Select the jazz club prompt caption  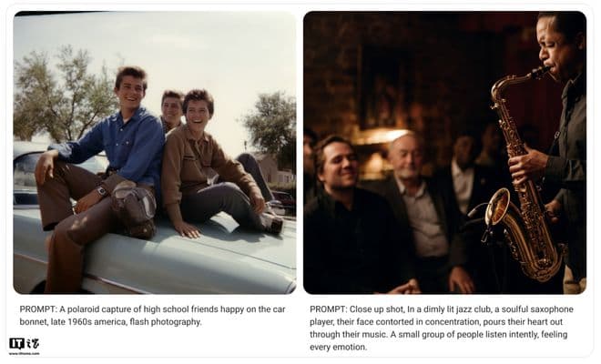[x=442, y=328]
